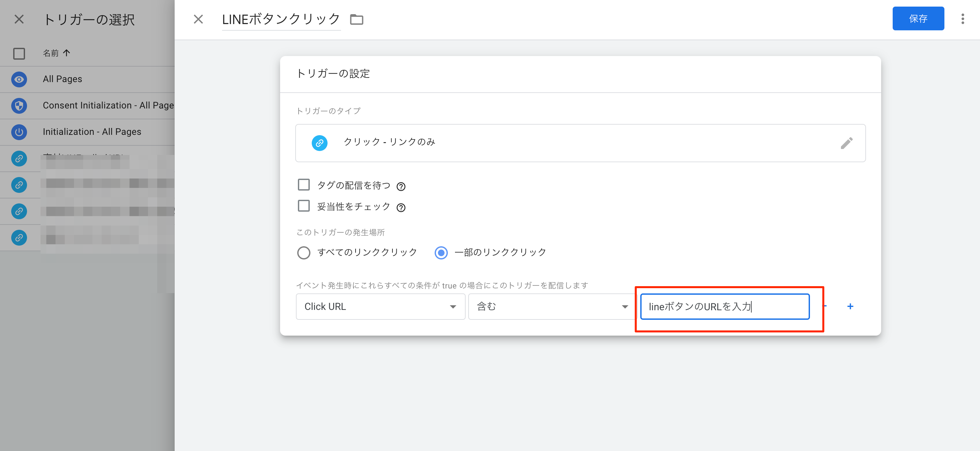Select Consent Initialization - All Pages trigger

click(87, 105)
